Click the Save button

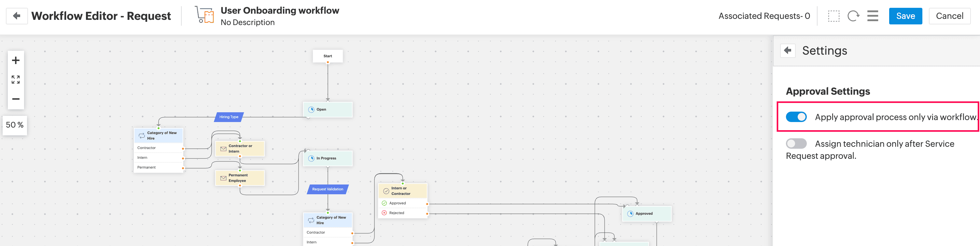pyautogui.click(x=905, y=16)
